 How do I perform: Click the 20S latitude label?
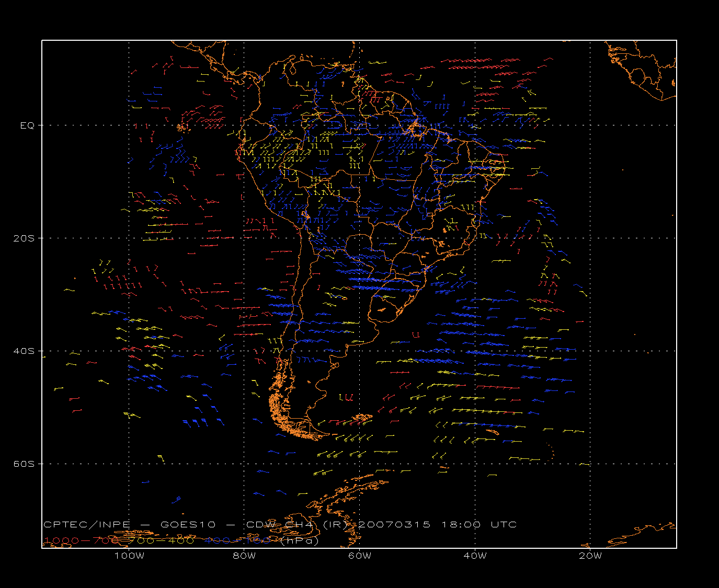click(x=24, y=238)
